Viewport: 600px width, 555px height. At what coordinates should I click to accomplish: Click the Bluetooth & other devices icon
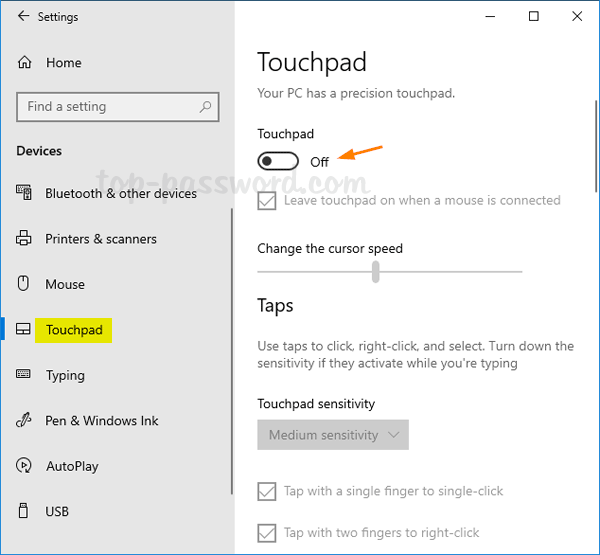tap(24, 193)
